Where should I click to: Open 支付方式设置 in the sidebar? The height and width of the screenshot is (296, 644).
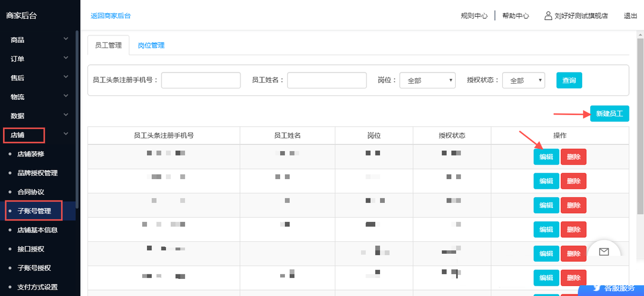(38, 287)
